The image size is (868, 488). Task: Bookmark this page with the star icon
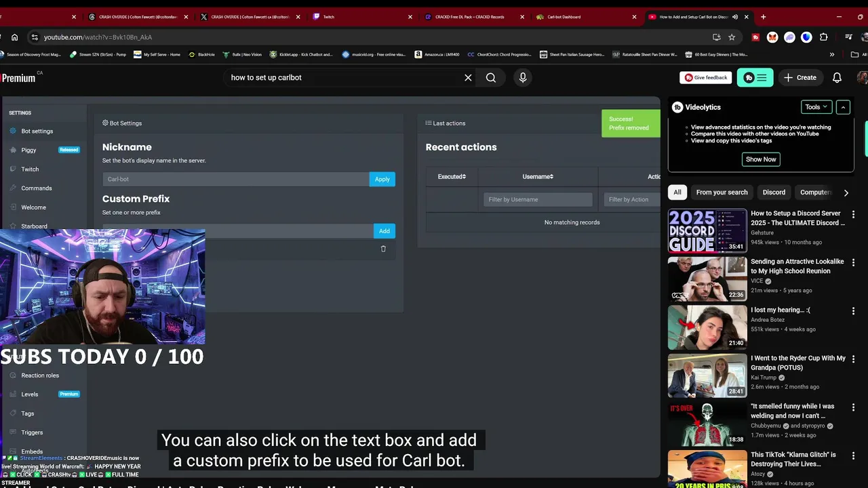coord(732,37)
